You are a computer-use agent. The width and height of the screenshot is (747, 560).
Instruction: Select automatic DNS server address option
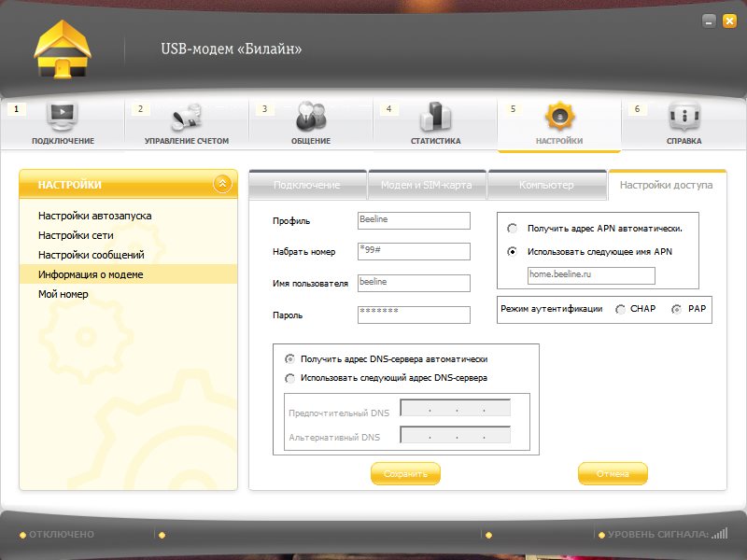[x=289, y=359]
